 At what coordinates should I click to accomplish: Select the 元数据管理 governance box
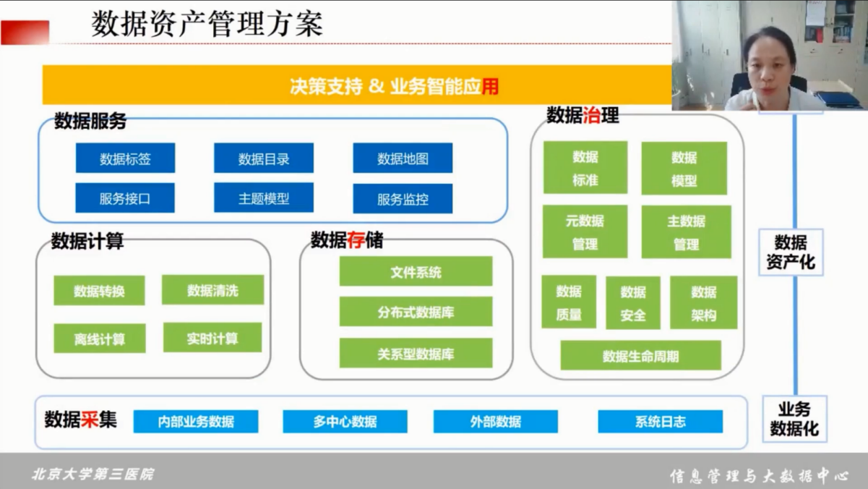pos(585,232)
